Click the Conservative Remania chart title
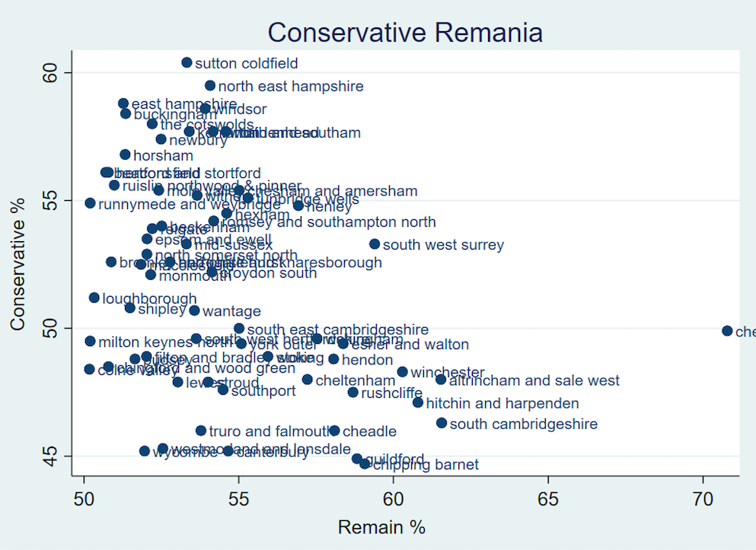Screen dimensions: 756x550 click(x=404, y=33)
